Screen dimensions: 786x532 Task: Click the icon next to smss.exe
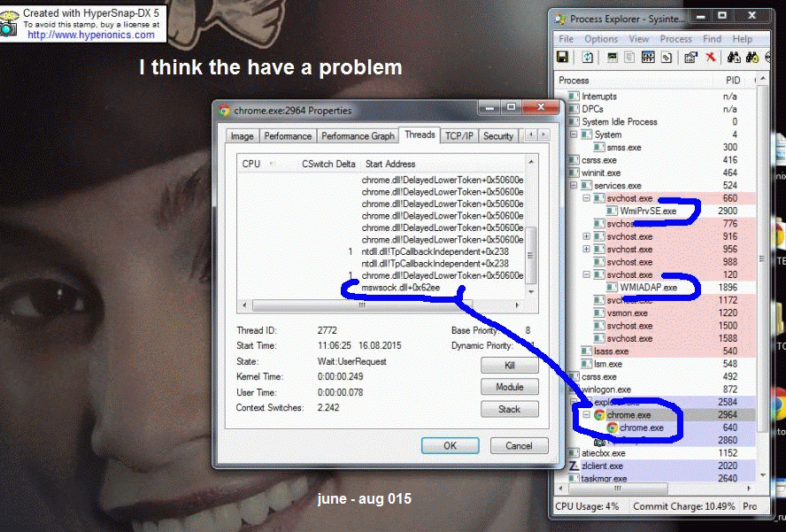pyautogui.click(x=599, y=148)
